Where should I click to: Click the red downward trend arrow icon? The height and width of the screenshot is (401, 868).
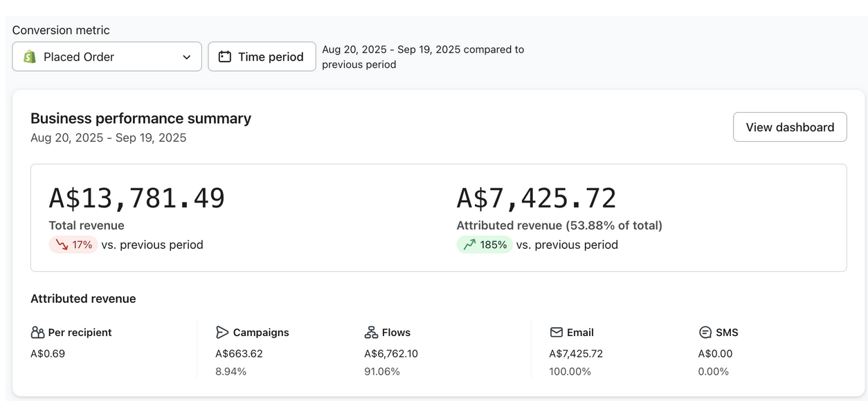pos(61,245)
